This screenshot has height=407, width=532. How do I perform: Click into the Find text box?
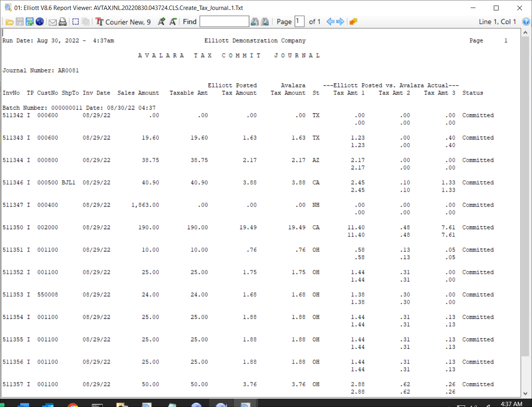tap(224, 22)
